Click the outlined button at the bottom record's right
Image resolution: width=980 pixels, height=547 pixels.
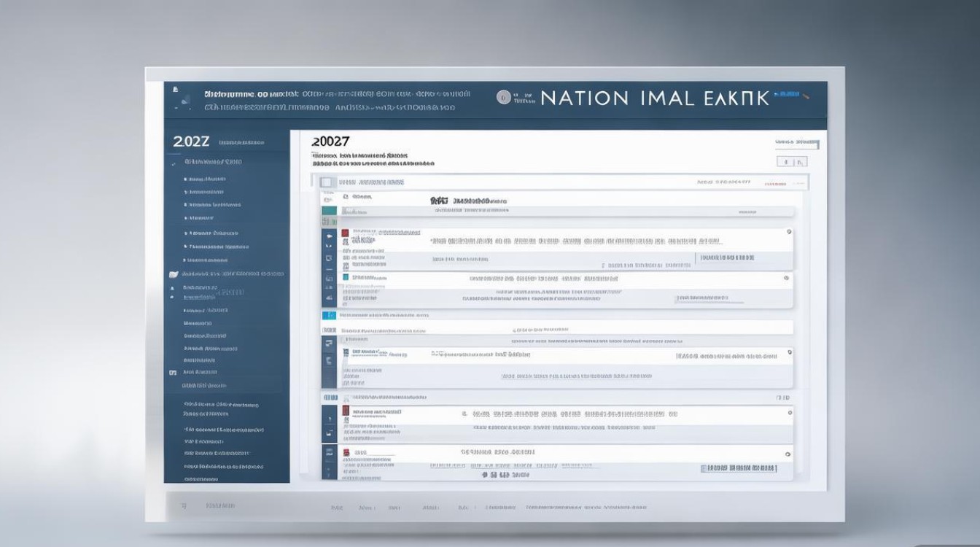(x=739, y=468)
